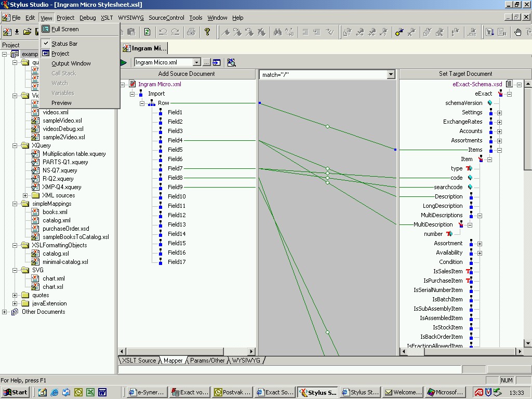Click the Excel quick launch icon
The image size is (532, 399).
pyautogui.click(x=90, y=393)
